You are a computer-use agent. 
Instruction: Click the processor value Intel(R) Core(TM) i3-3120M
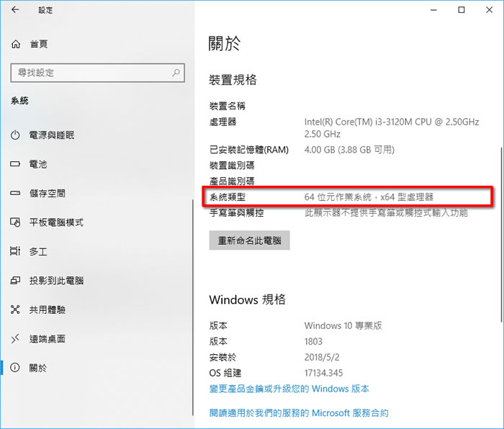392,128
